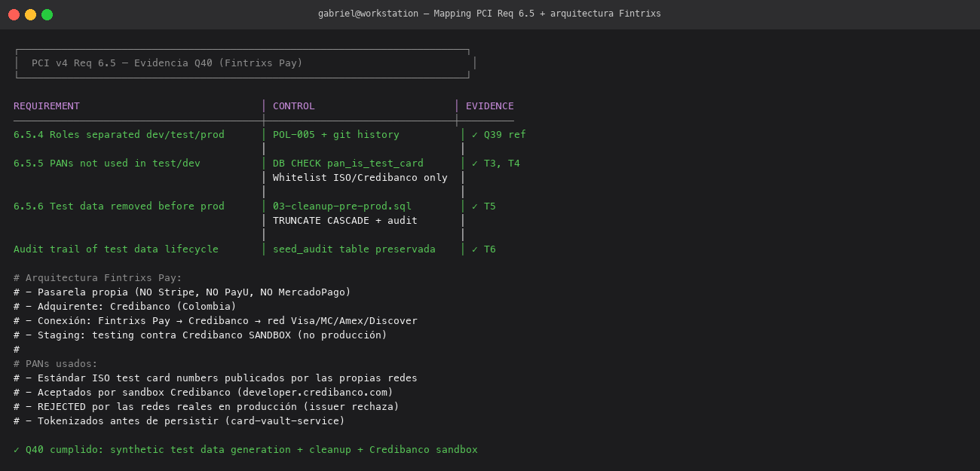This screenshot has height=471, width=980.
Task: Click the yellow minimize window button
Action: 30,14
